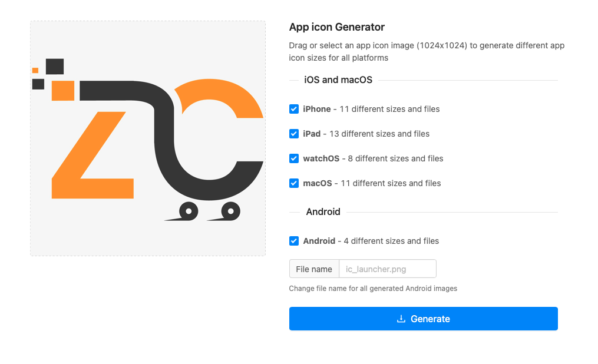
Task: Click the download icon in Generate button
Action: point(401,319)
